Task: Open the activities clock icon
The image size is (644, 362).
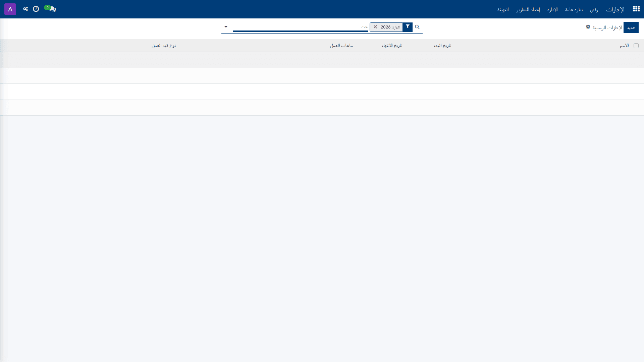Action: tap(36, 9)
